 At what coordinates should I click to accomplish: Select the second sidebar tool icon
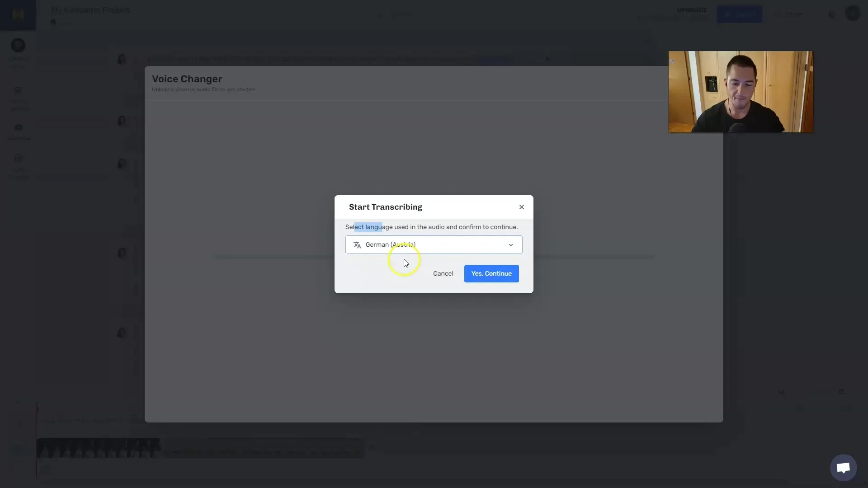point(18,91)
